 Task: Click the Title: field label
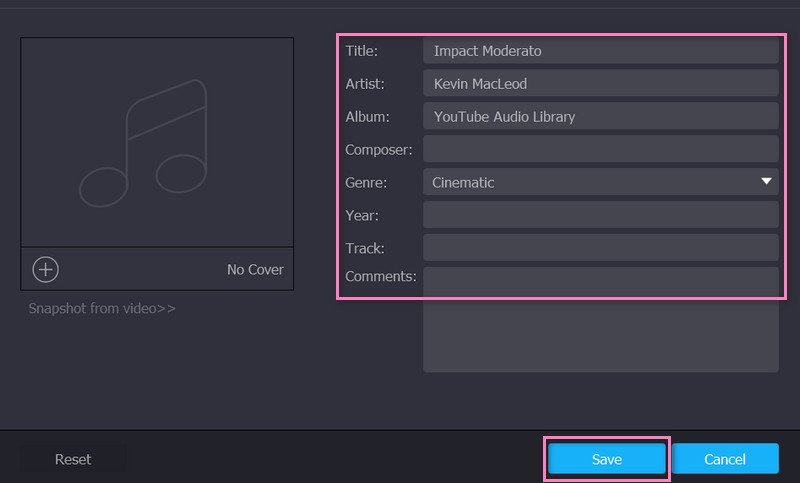[x=362, y=50]
